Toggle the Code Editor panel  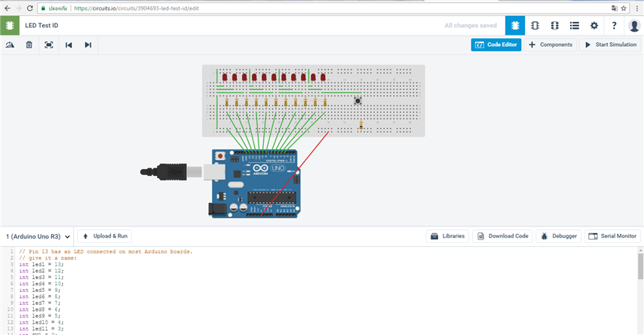coord(495,45)
